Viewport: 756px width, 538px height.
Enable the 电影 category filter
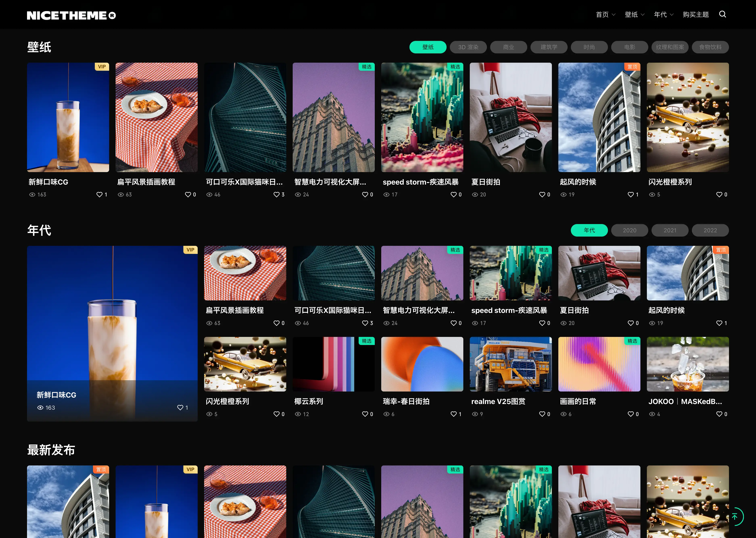(x=629, y=47)
